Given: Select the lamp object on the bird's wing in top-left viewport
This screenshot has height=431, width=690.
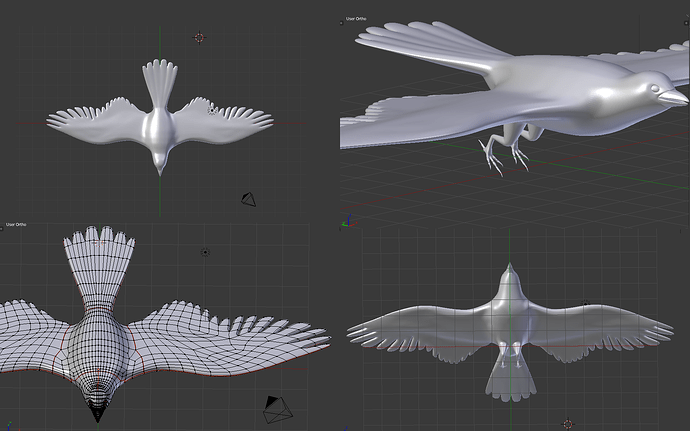Looking at the screenshot, I should (212, 110).
